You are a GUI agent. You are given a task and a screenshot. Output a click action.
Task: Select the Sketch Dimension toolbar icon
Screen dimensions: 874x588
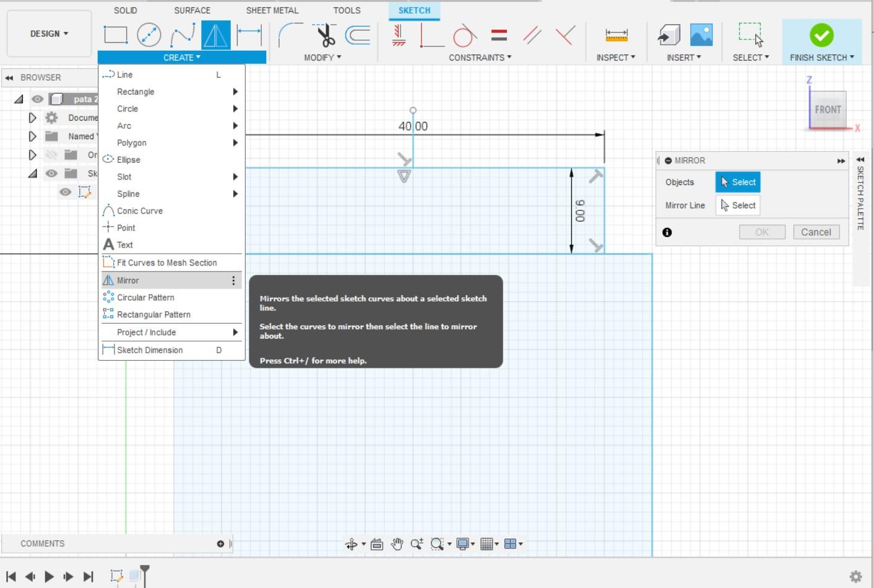(249, 35)
